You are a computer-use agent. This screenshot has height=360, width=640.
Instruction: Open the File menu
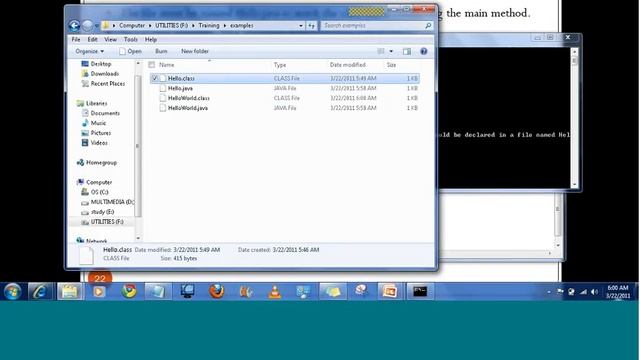pos(76,40)
